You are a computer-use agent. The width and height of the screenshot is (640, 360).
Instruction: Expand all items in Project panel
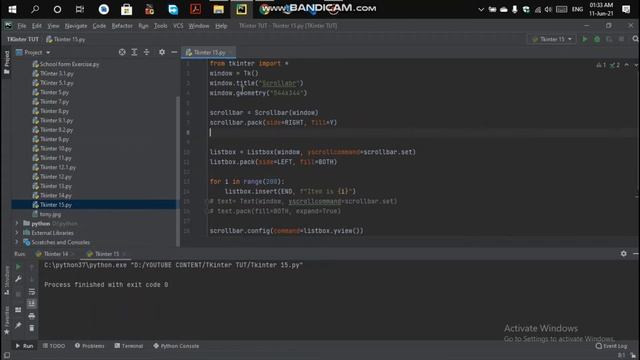(134, 52)
